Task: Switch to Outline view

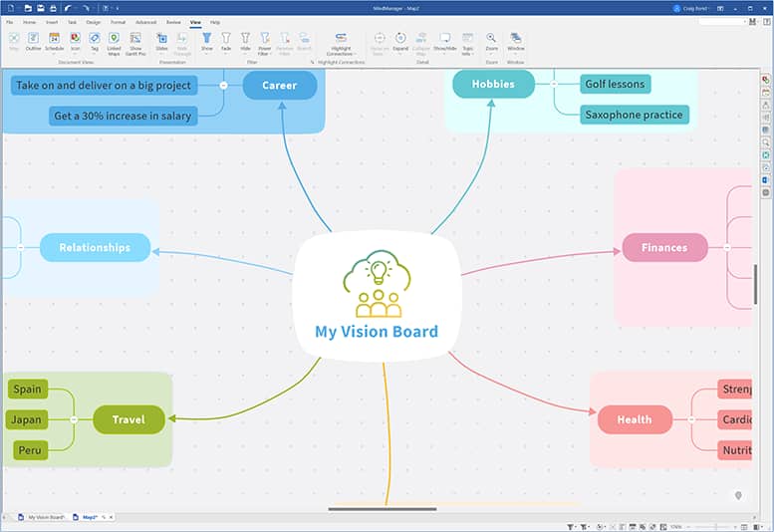Action: (x=33, y=41)
